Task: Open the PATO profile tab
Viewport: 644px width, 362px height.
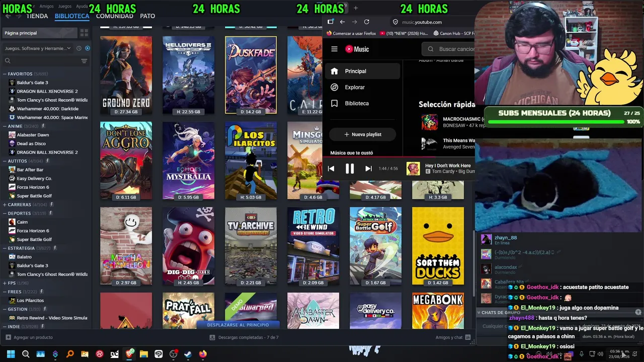Action: pyautogui.click(x=147, y=16)
